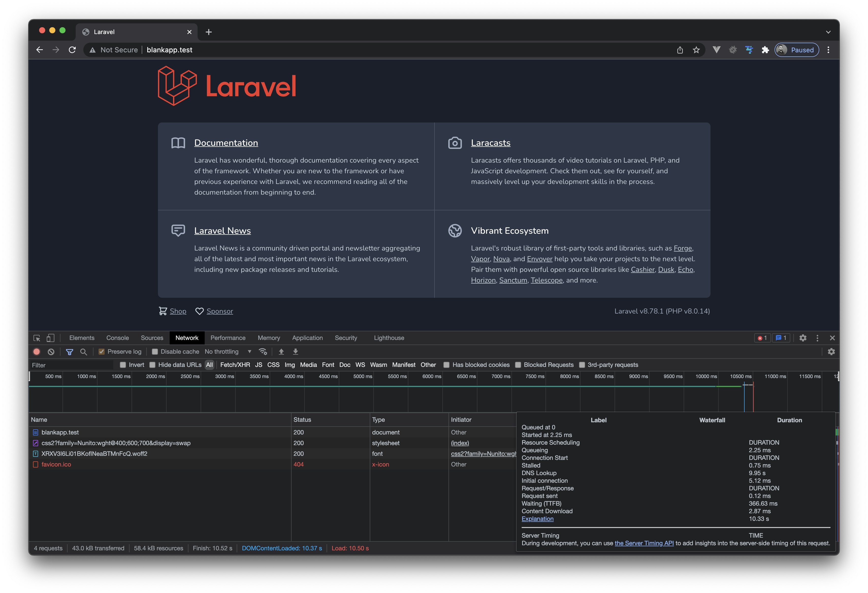Click the import HAR upload arrow
The image size is (868, 593).
[x=281, y=352]
